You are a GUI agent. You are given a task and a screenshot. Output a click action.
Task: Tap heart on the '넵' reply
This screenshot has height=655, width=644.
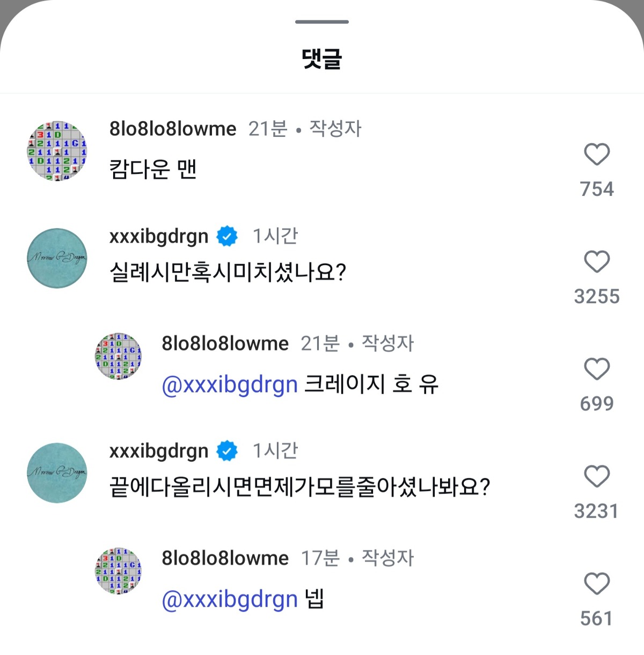click(597, 584)
